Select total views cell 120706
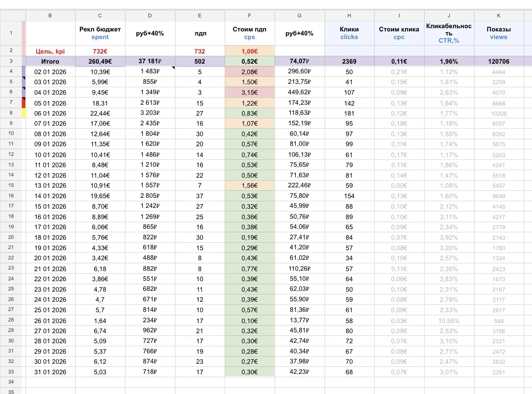 point(499,61)
